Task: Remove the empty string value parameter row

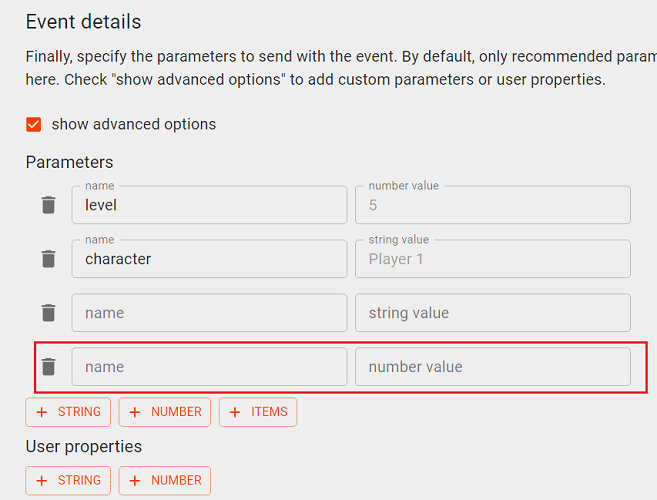Action: (49, 313)
